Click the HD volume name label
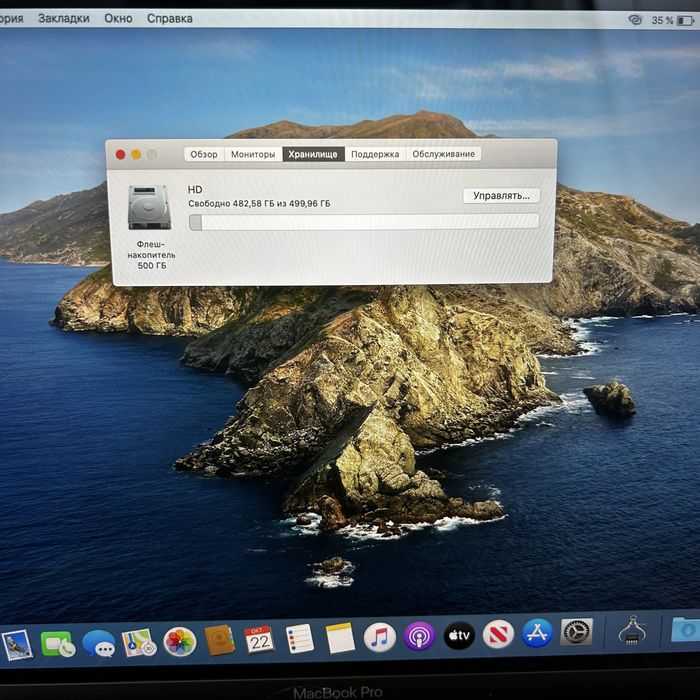The image size is (700, 700). pyautogui.click(x=195, y=189)
